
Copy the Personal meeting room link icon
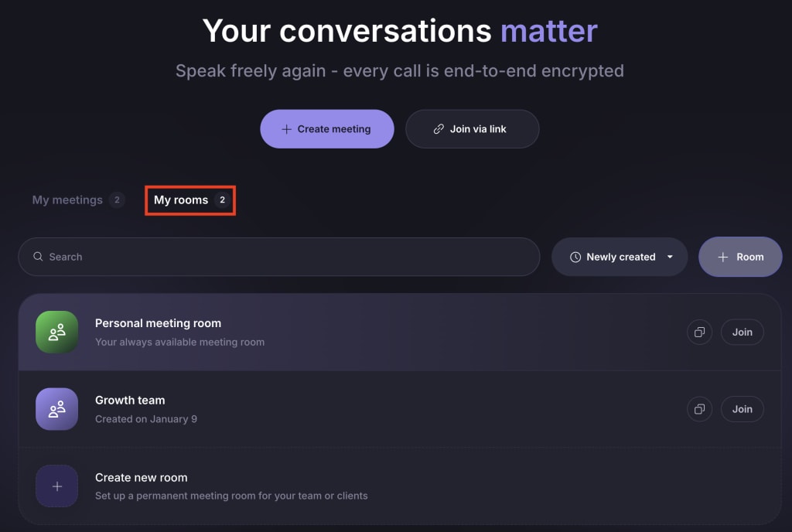point(699,332)
